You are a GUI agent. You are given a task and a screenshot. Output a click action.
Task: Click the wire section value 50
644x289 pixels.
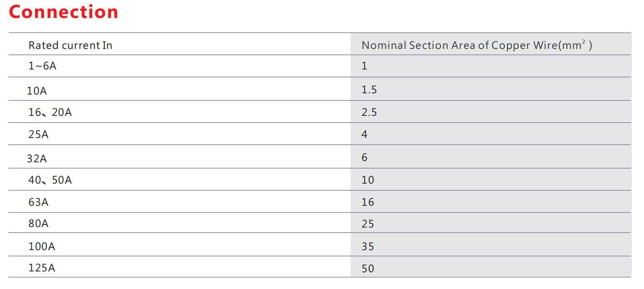[x=368, y=269]
